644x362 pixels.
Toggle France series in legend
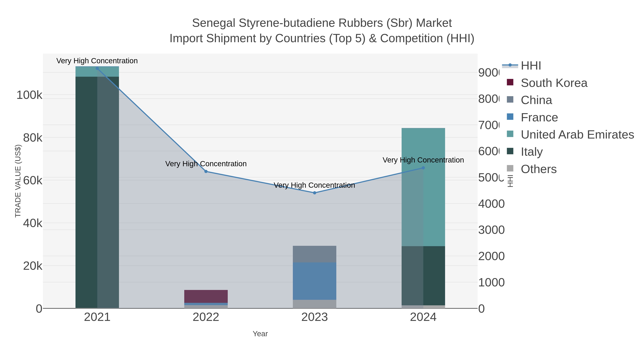[532, 117]
